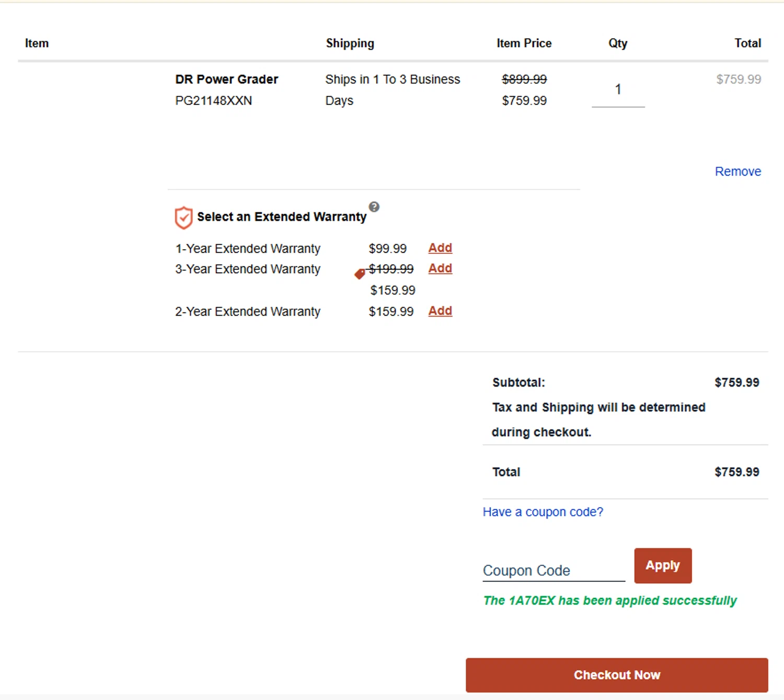Click the struck-through $199.99 warranty price
This screenshot has height=700, width=784.
pos(391,269)
